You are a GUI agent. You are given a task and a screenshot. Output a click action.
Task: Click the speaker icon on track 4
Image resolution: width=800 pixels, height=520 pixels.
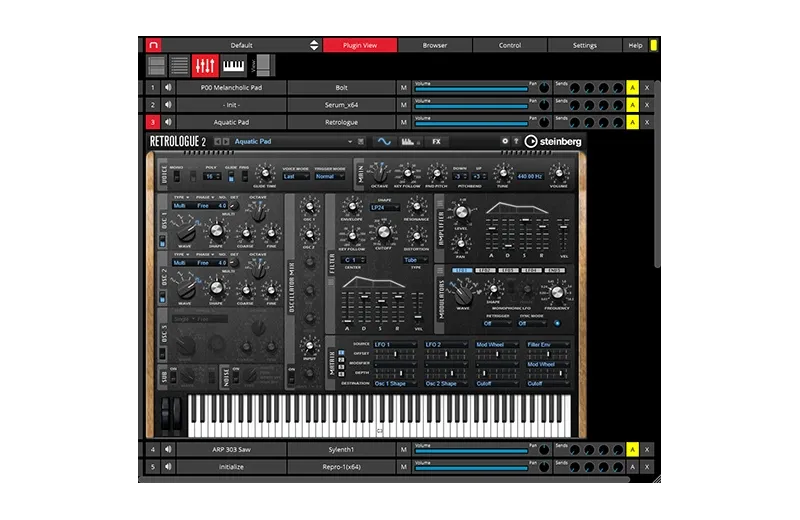click(168, 450)
